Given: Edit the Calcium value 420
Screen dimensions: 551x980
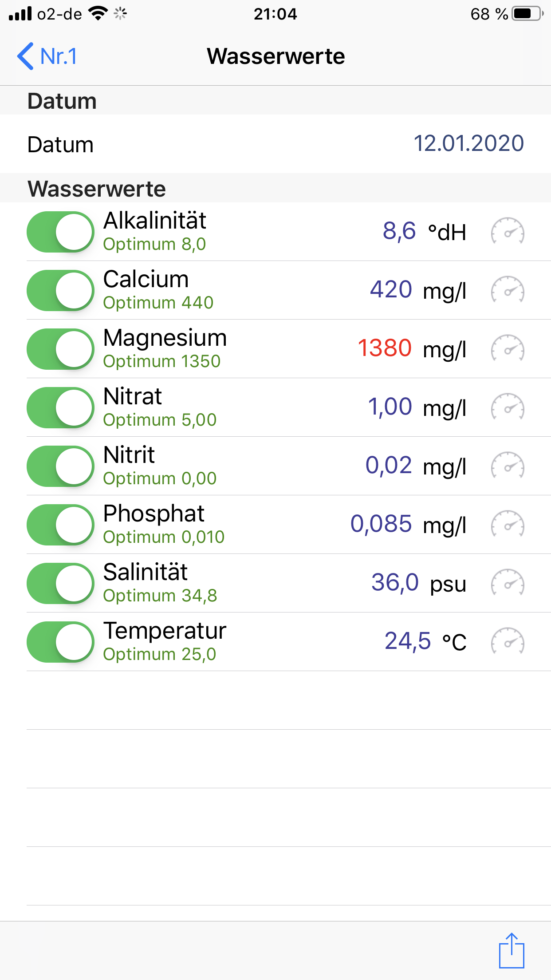Looking at the screenshot, I should (x=391, y=290).
